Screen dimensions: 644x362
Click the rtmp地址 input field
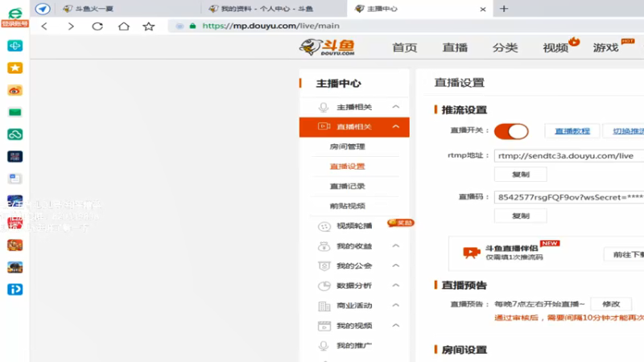(x=569, y=156)
